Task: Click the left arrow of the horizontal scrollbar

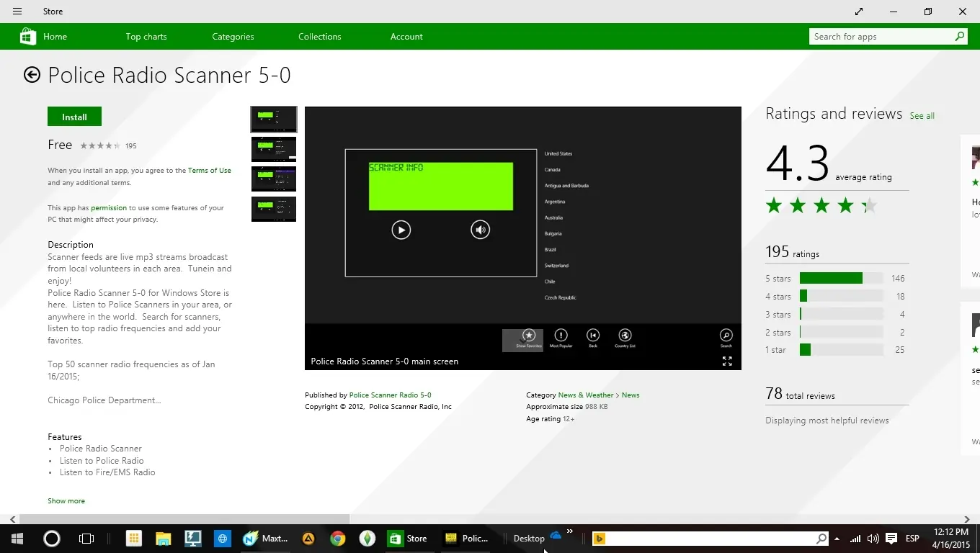Action: coord(12,519)
